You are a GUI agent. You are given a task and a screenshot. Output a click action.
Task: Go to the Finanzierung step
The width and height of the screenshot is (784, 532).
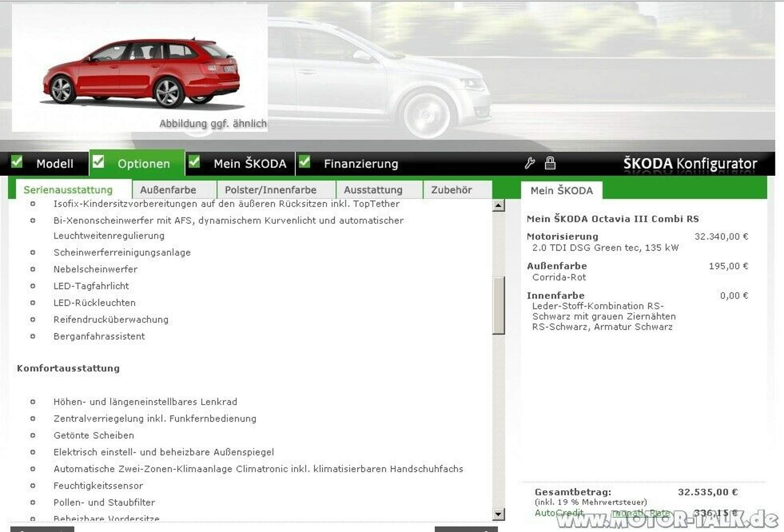(361, 164)
